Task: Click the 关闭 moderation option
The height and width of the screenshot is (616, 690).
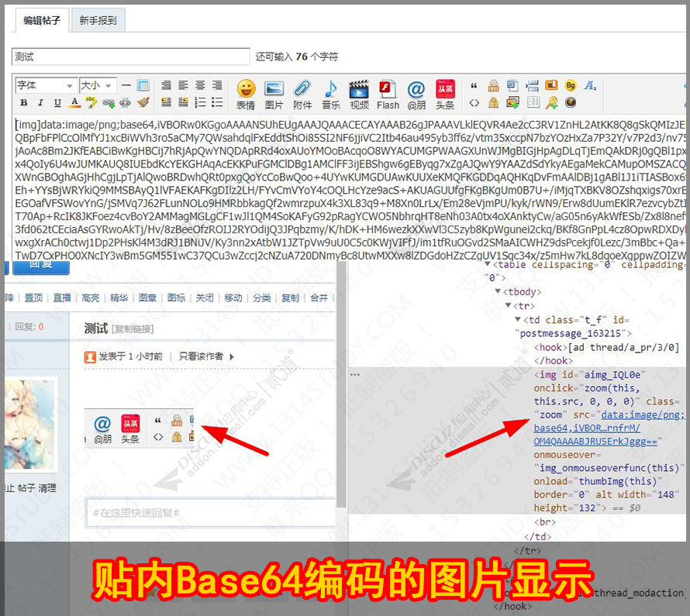Action: pyautogui.click(x=205, y=298)
